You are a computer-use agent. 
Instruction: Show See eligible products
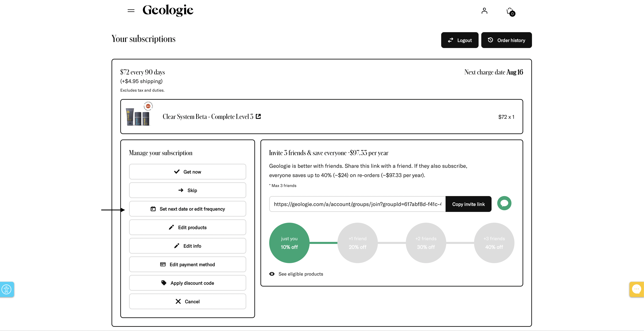tap(296, 274)
